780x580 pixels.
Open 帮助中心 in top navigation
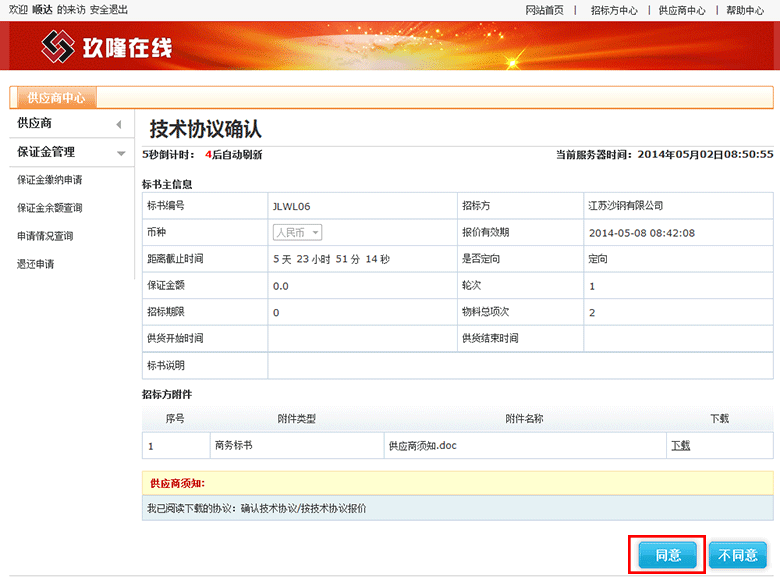(745, 10)
